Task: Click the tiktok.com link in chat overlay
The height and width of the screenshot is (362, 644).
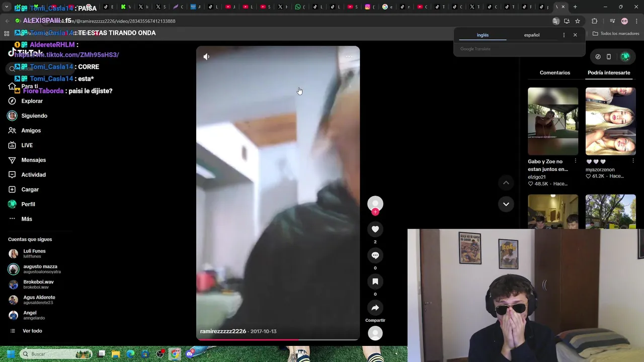Action: (x=67, y=55)
